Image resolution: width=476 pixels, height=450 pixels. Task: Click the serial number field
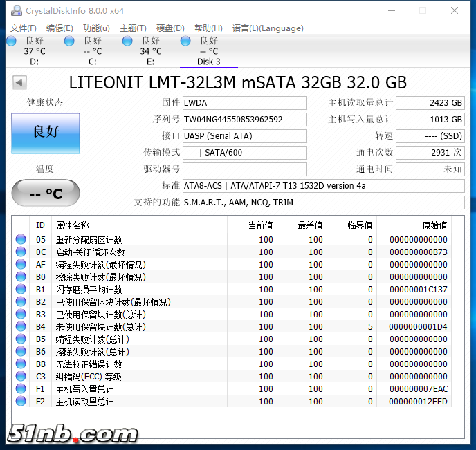(x=244, y=120)
